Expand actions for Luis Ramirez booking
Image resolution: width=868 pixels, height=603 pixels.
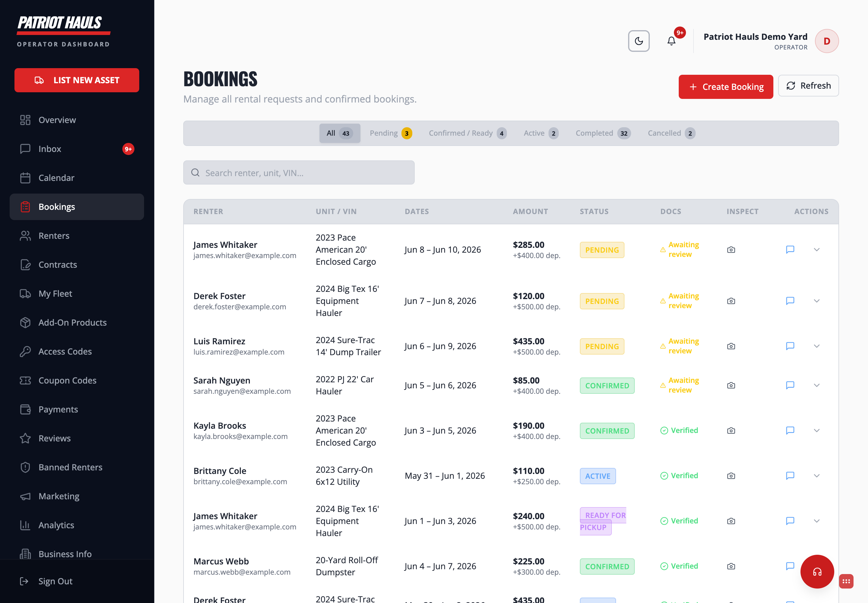816,346
